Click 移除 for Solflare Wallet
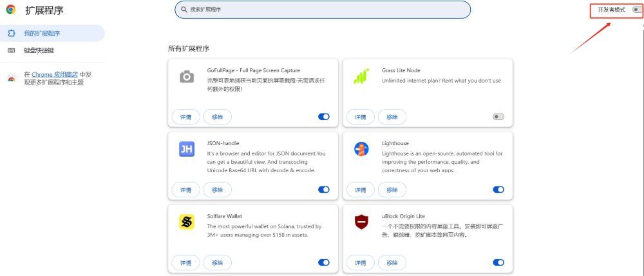 [217, 262]
